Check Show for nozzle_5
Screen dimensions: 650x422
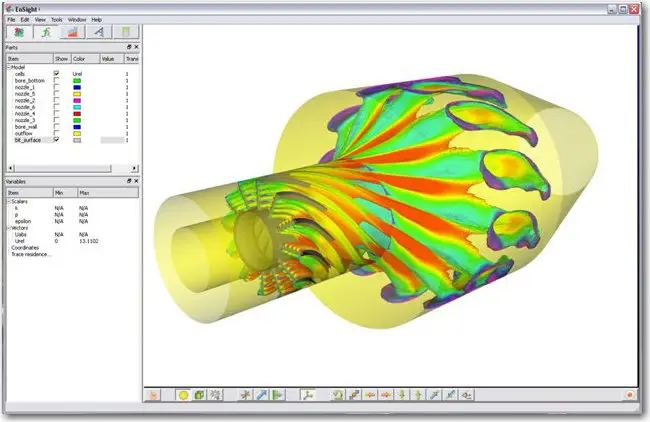pyautogui.click(x=56, y=94)
